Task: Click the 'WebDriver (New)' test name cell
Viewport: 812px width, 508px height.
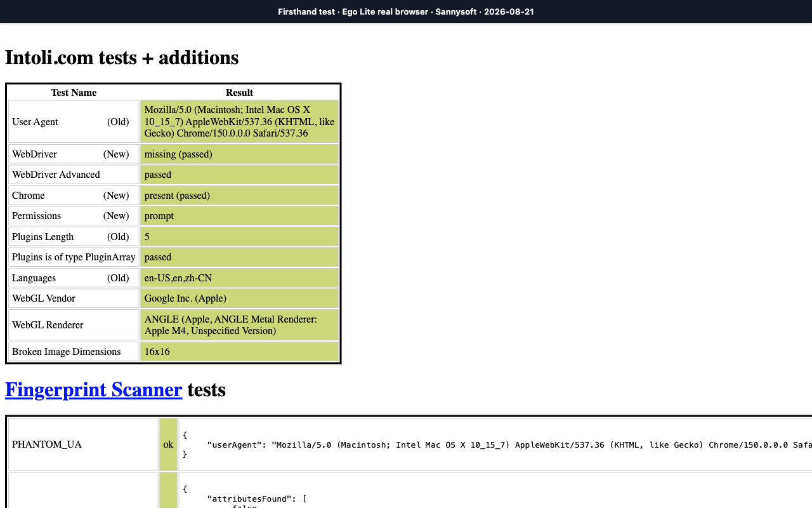Action: 74,154
